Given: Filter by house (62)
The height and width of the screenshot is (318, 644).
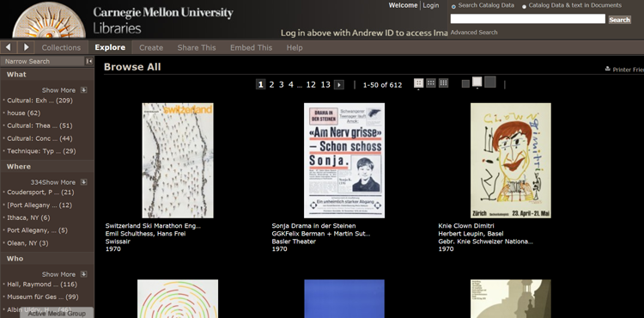Looking at the screenshot, I should 24,113.
